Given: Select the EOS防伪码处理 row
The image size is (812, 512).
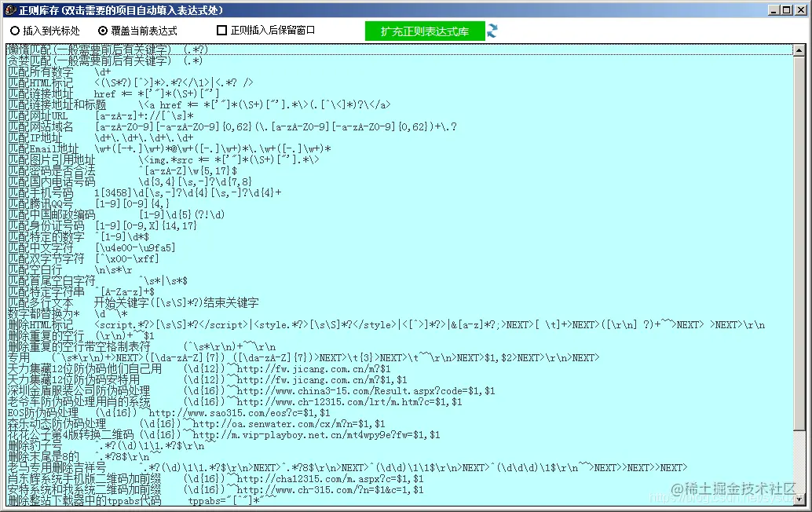Looking at the screenshot, I should [399, 412].
